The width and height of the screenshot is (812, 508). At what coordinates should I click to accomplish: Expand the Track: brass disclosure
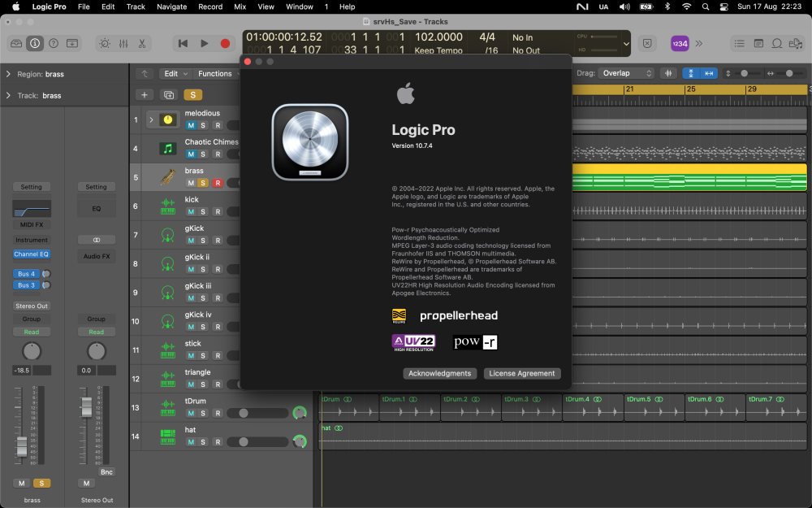8,95
